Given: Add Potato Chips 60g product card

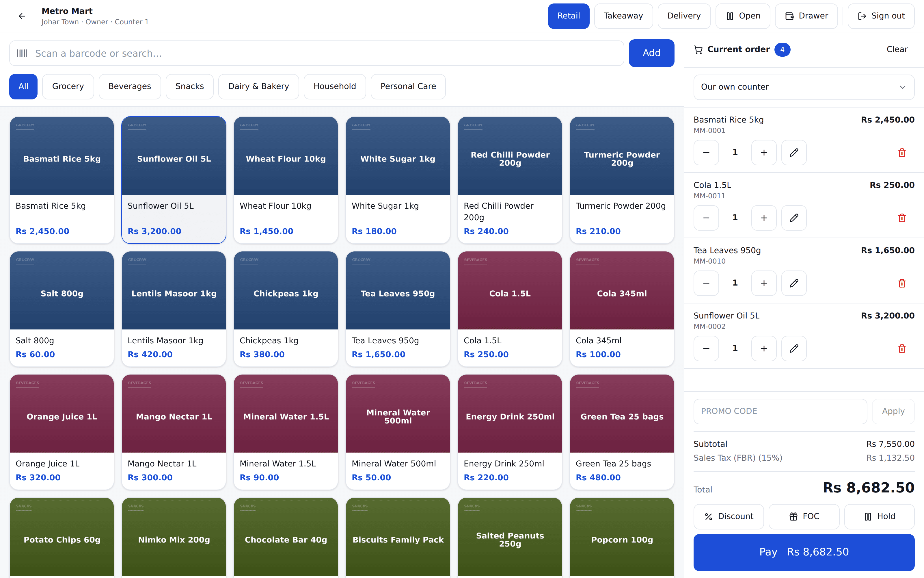Looking at the screenshot, I should (x=62, y=538).
